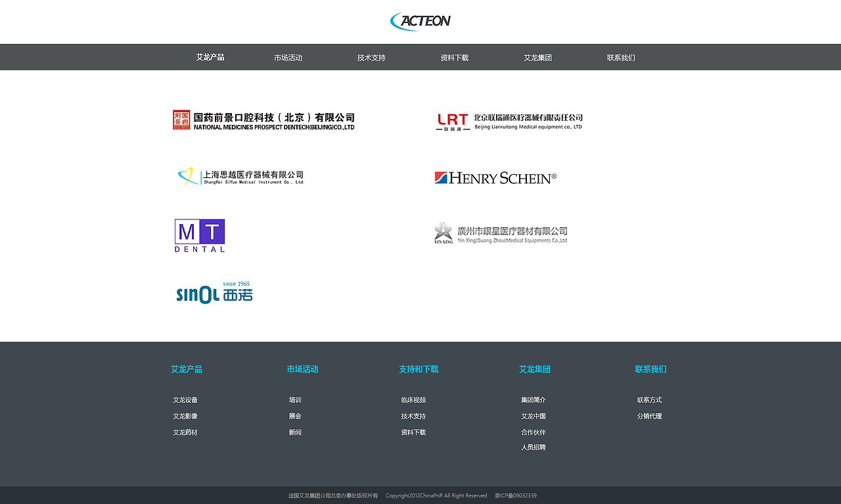Image resolution: width=841 pixels, height=504 pixels.
Task: Open 艾龙中国 in the footer
Action: (x=534, y=417)
